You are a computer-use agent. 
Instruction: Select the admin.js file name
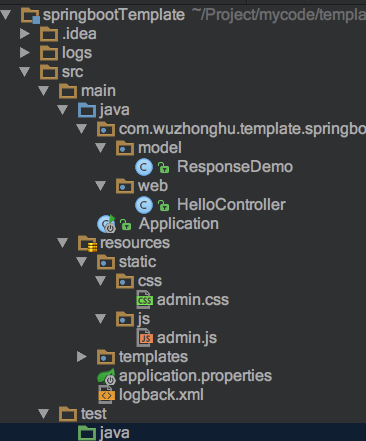coord(187,338)
